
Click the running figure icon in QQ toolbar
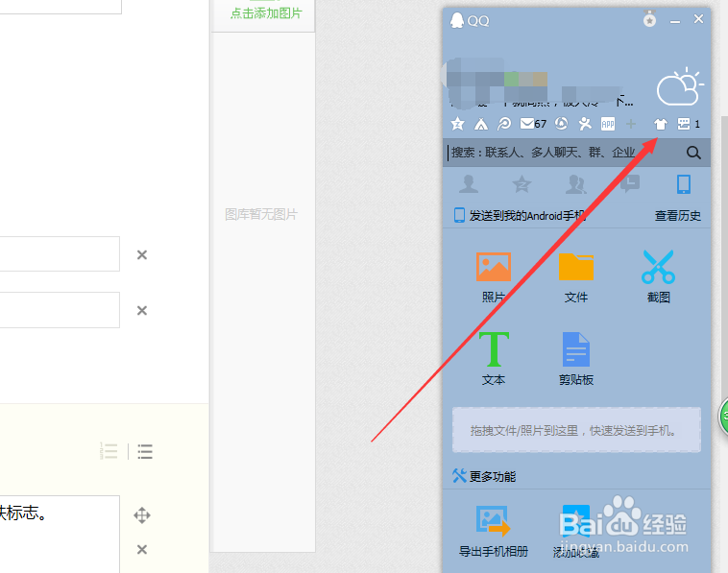[x=585, y=124]
